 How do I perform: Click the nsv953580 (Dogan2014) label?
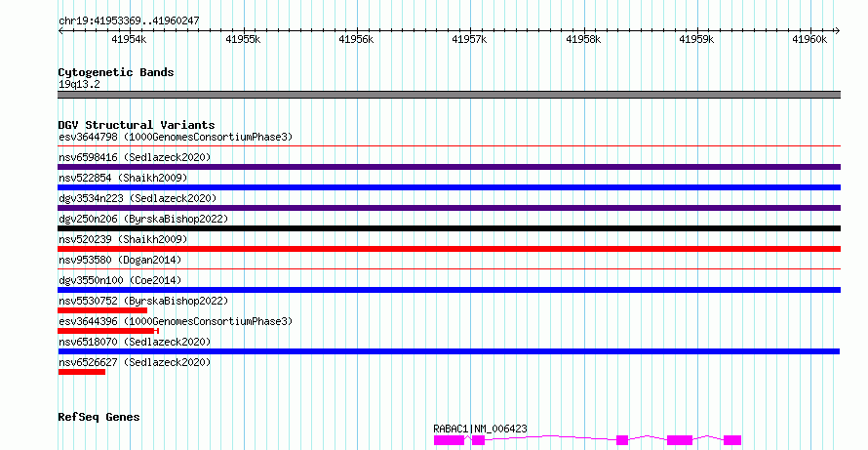[120, 260]
